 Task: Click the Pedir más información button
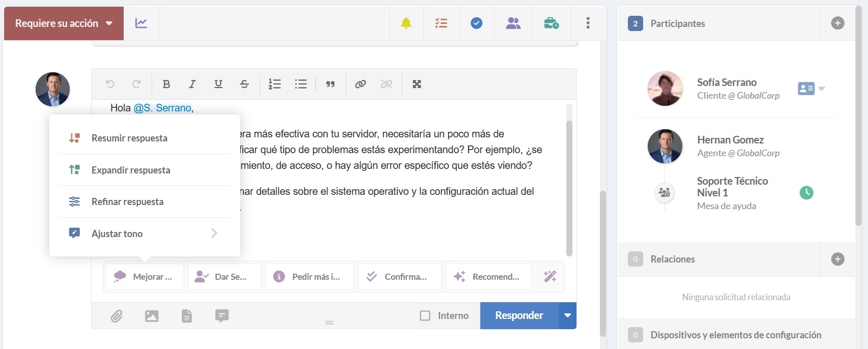[x=309, y=277]
